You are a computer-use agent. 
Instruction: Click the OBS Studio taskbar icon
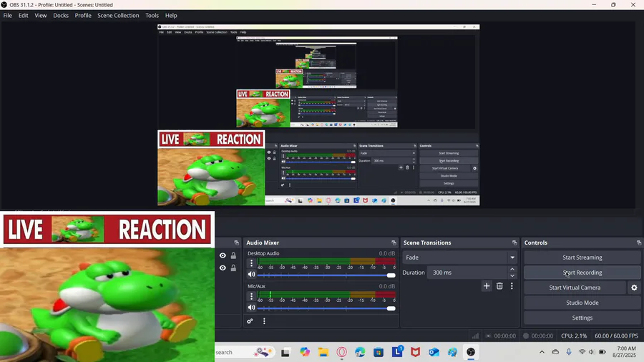471,352
